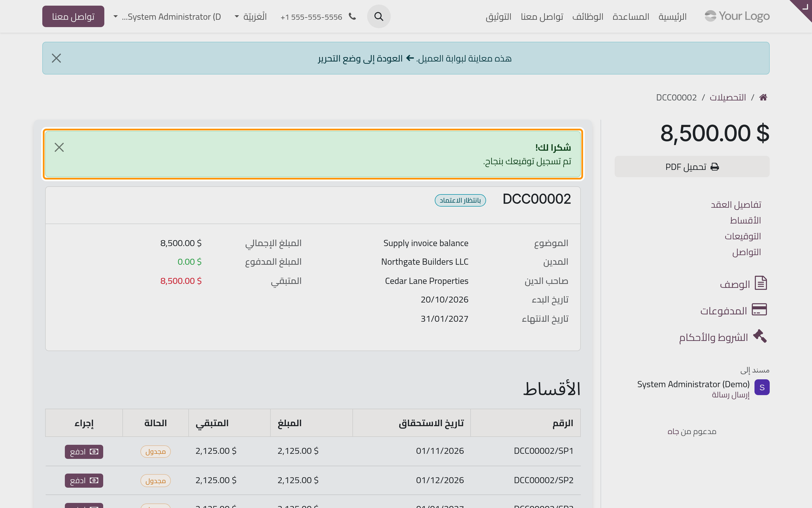
Task: Click the Cedar Lane Properties creditor value
Action: click(427, 281)
